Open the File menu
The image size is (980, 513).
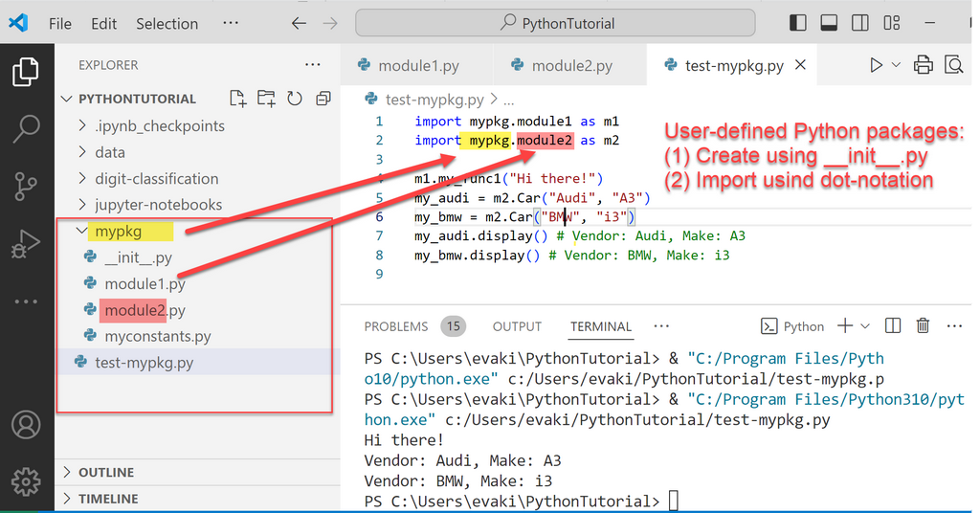60,24
